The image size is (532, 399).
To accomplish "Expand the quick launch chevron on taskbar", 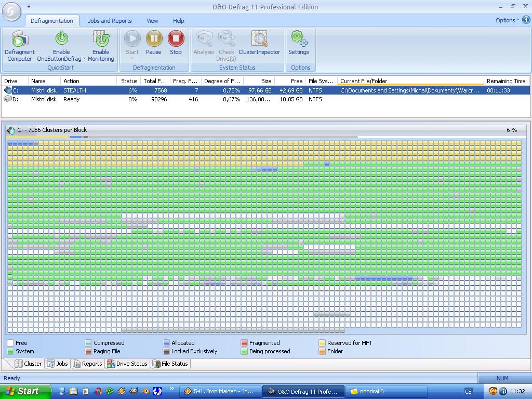I will point(171,389).
